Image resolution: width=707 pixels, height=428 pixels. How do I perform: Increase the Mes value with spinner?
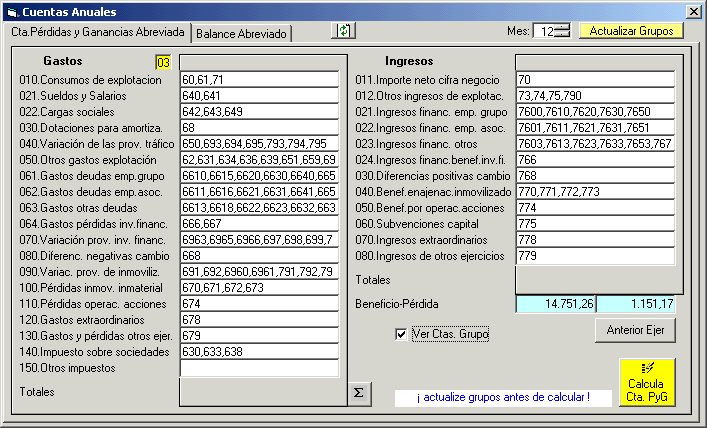pos(562,26)
